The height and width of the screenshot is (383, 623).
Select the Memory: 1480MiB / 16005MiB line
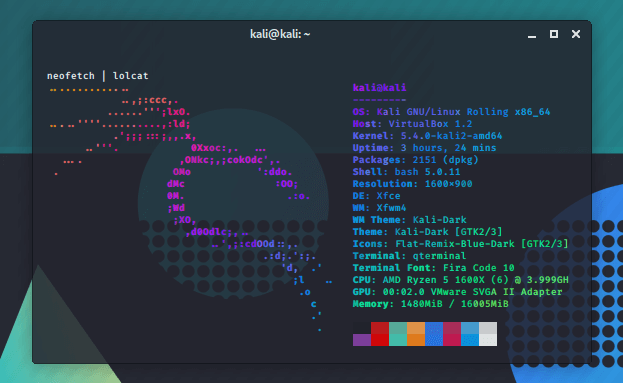click(431, 304)
